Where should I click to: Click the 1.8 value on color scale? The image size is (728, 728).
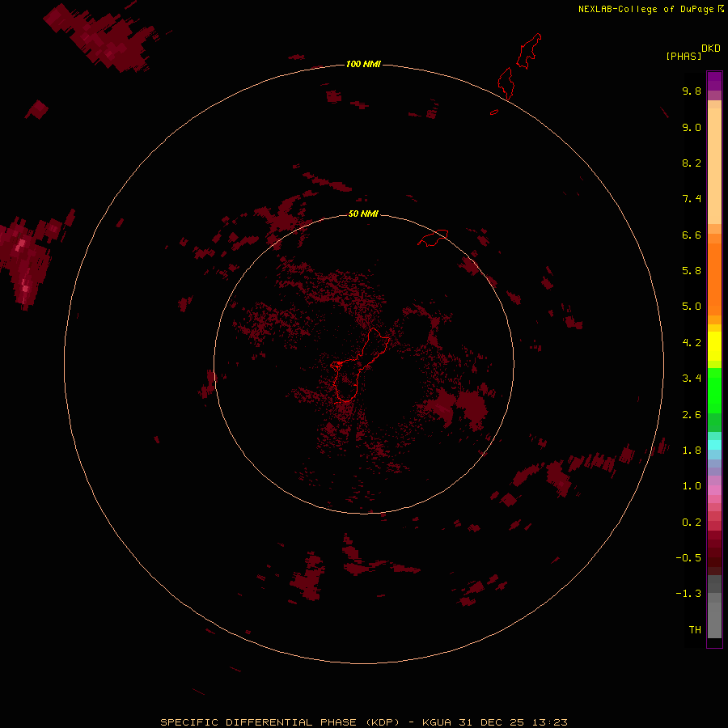pyautogui.click(x=692, y=451)
